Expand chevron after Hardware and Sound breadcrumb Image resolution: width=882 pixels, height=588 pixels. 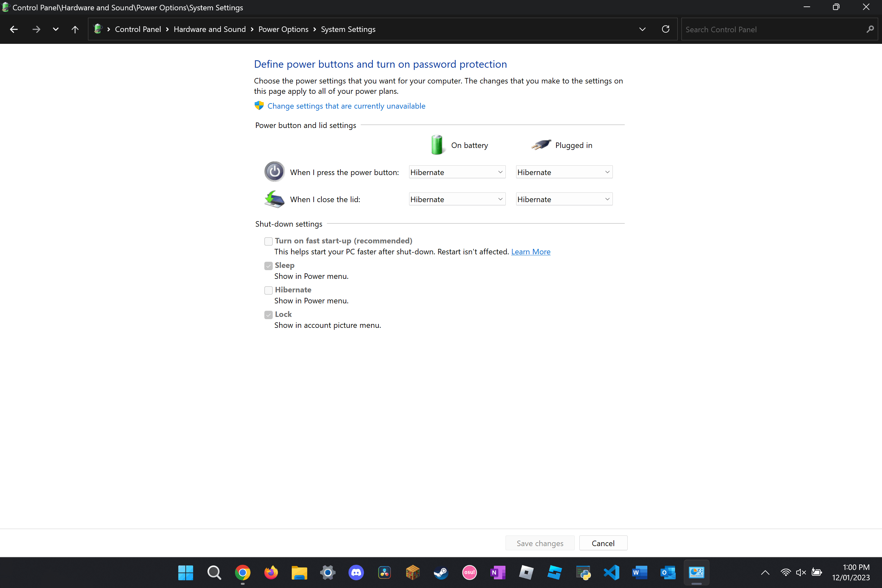(252, 29)
